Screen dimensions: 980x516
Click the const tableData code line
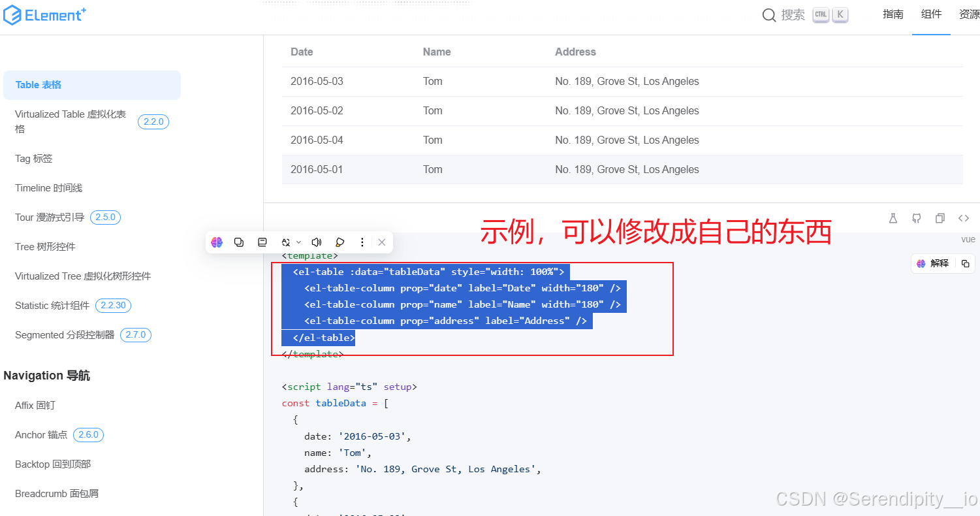pyautogui.click(x=336, y=403)
